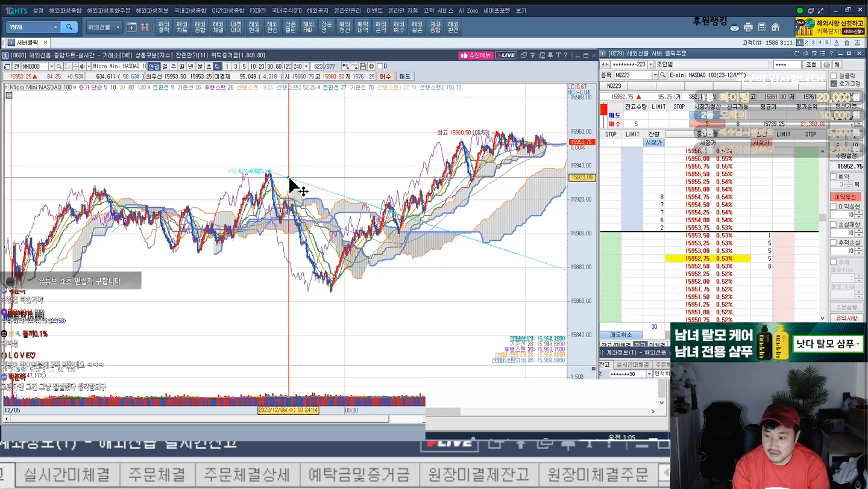Viewport: 868px width, 489px height.
Task: Open the 해외클릭 toolbar shortcut
Action: [164, 27]
